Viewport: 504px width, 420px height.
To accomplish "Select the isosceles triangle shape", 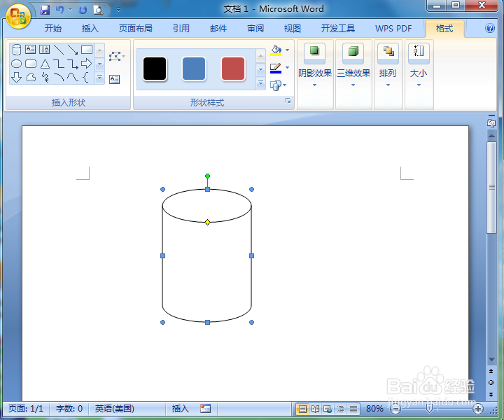I will point(45,64).
